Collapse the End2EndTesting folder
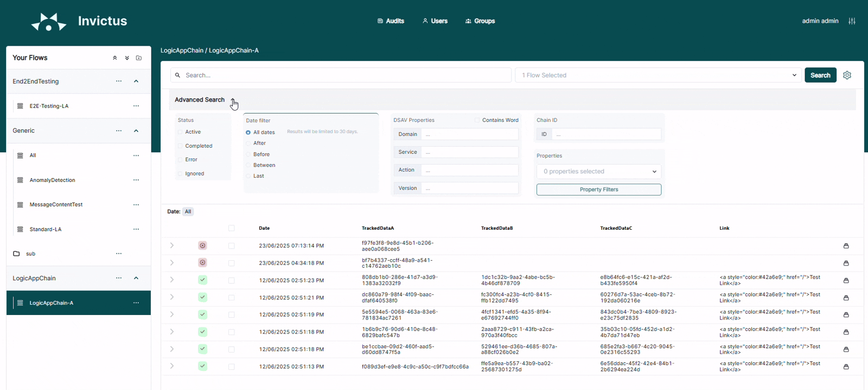 pyautogui.click(x=136, y=81)
